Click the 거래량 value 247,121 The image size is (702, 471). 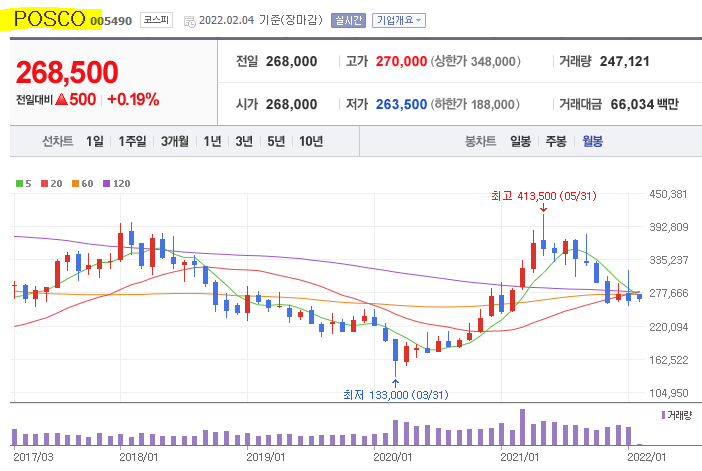[x=625, y=61]
